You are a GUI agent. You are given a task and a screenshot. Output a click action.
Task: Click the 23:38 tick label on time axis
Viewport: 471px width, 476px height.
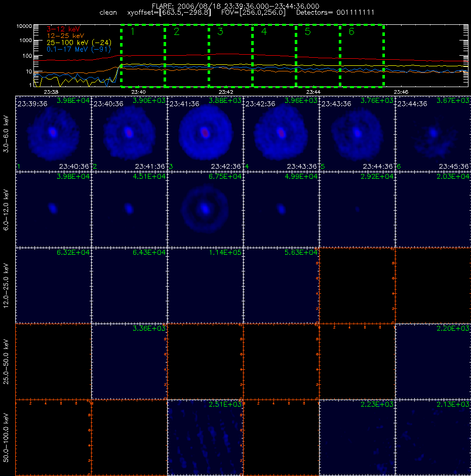tap(51, 92)
